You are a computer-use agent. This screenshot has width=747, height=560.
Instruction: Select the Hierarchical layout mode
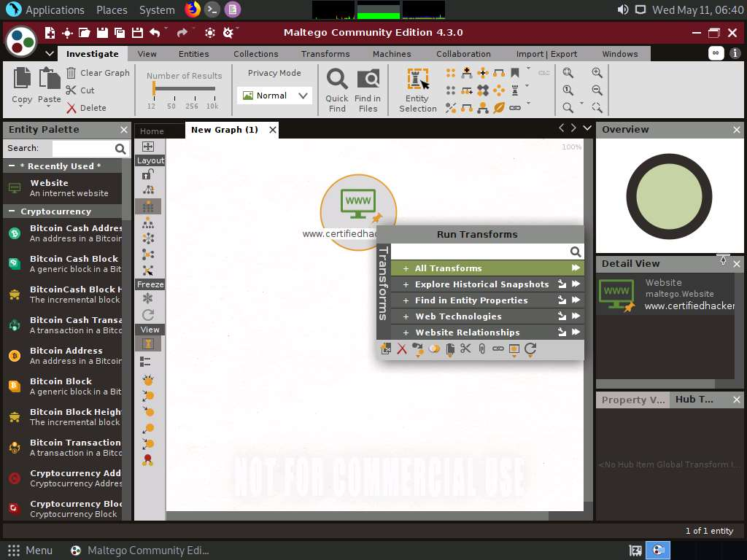148,222
